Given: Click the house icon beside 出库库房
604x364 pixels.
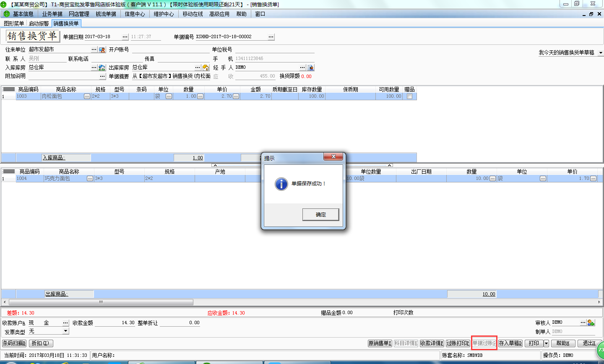Looking at the screenshot, I should (206, 68).
